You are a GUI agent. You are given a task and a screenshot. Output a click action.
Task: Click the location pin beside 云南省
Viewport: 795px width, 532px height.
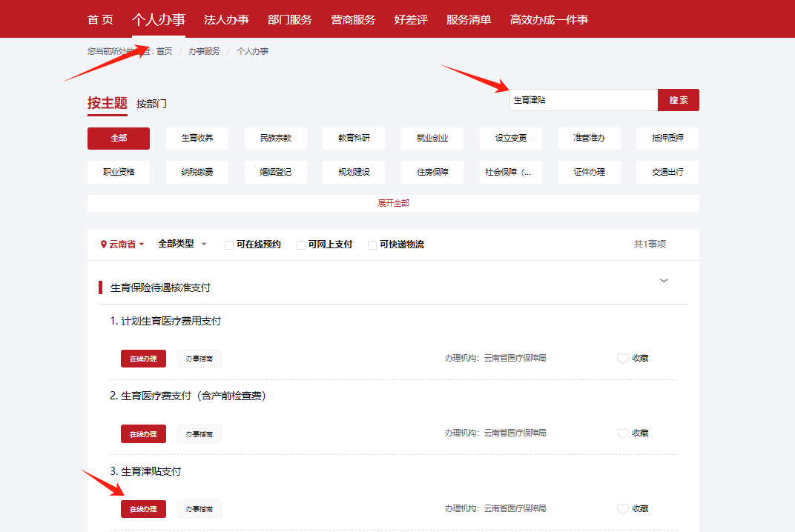103,244
